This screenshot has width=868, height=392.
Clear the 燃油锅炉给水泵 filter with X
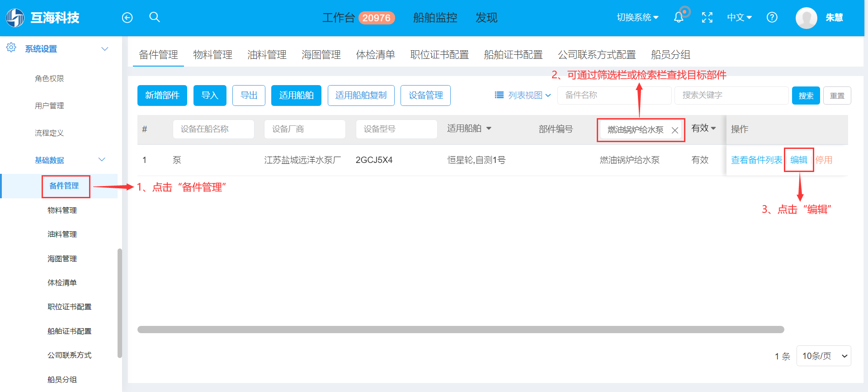675,130
